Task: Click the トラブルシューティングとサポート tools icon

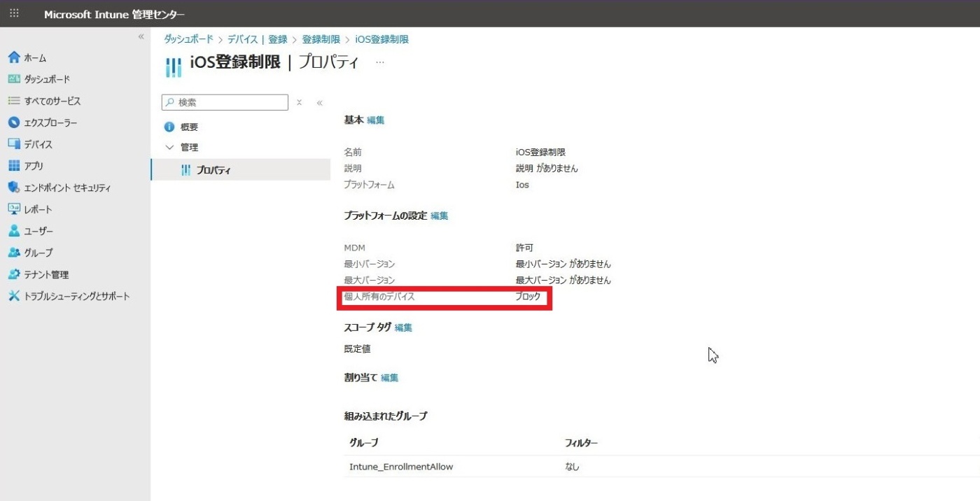Action: click(x=13, y=296)
